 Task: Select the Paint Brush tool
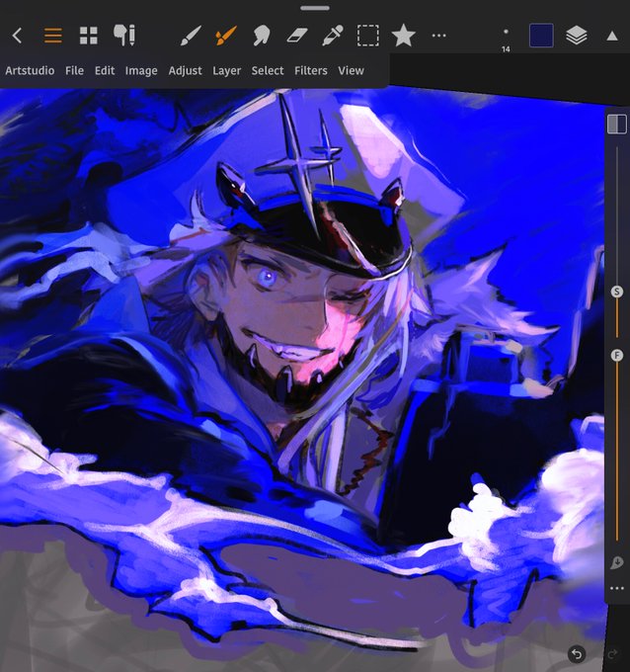click(x=191, y=36)
